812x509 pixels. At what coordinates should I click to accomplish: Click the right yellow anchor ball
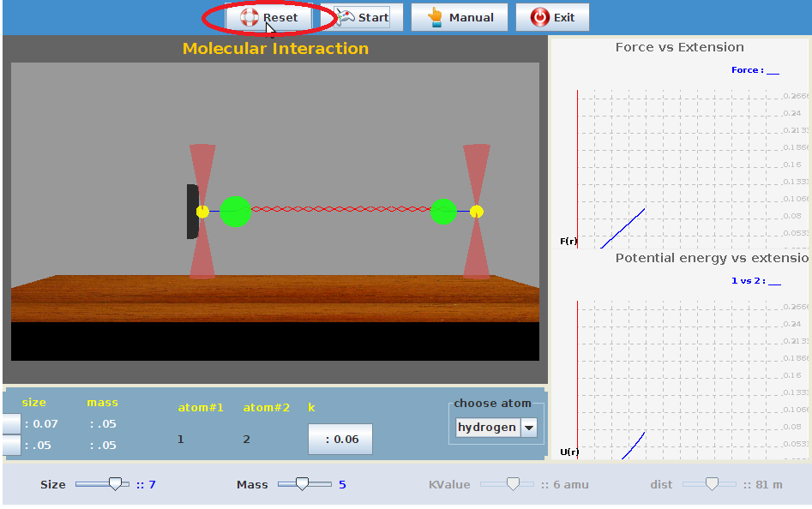click(477, 212)
